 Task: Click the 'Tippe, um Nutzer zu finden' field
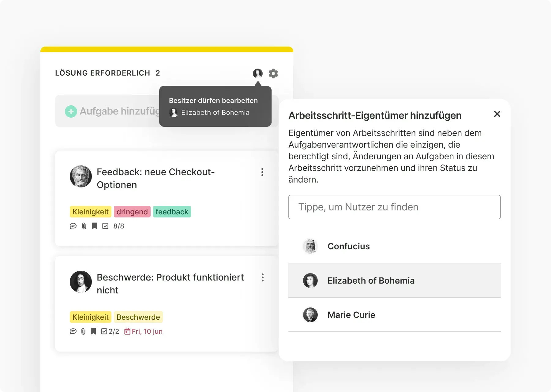pyautogui.click(x=394, y=207)
